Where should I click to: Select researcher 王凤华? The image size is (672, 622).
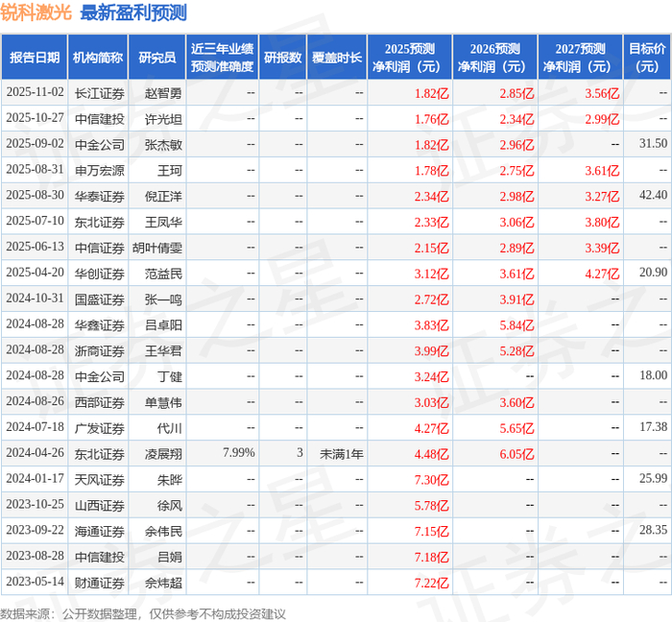(163, 222)
